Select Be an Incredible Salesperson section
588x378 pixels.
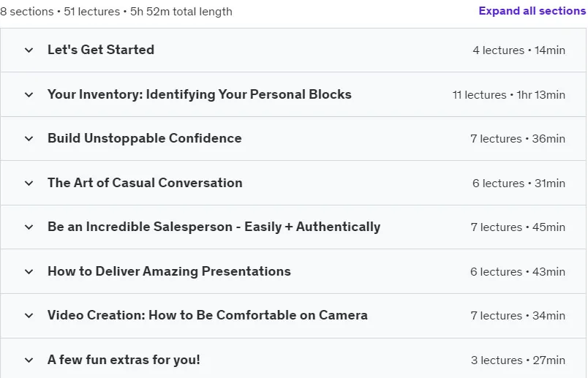click(x=214, y=227)
